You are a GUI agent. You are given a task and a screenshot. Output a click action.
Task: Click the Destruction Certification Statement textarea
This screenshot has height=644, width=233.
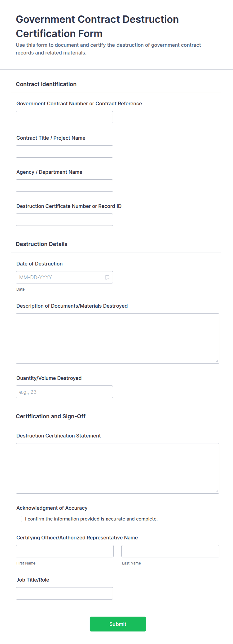pyautogui.click(x=118, y=468)
